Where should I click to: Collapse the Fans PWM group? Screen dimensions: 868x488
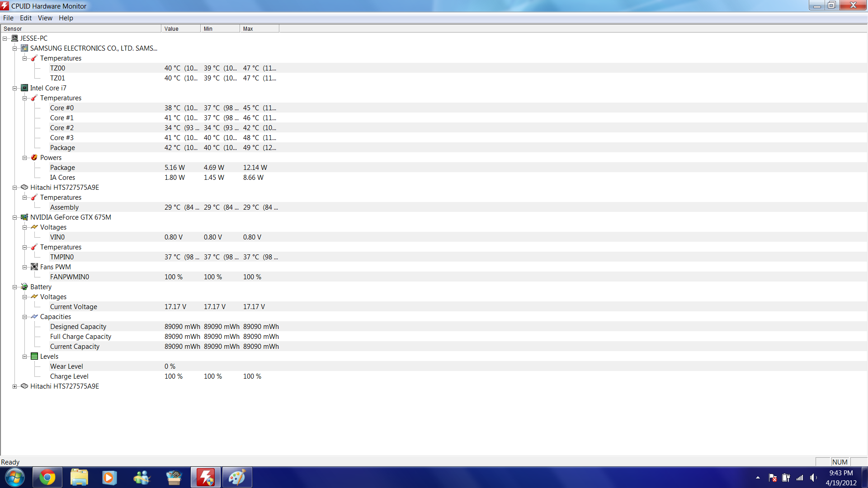click(25, 267)
